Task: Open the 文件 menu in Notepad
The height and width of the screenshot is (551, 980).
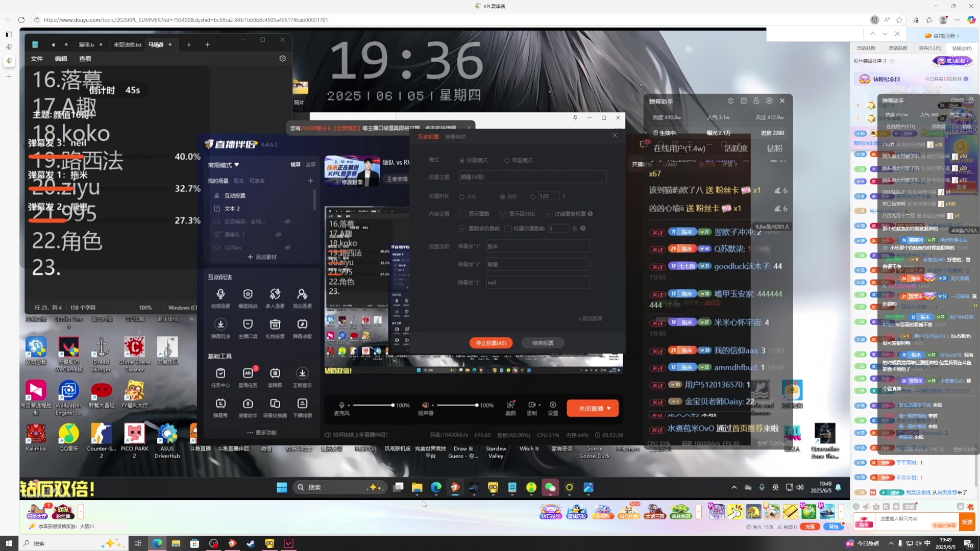Action: click(x=37, y=59)
